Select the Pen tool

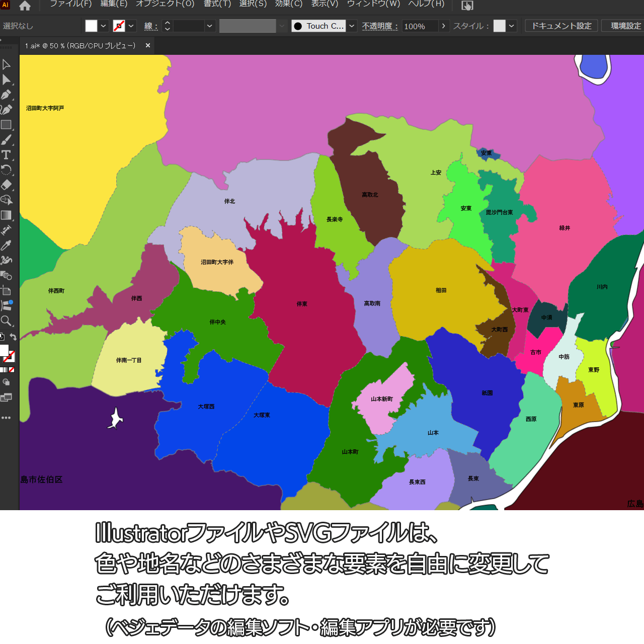point(6,95)
